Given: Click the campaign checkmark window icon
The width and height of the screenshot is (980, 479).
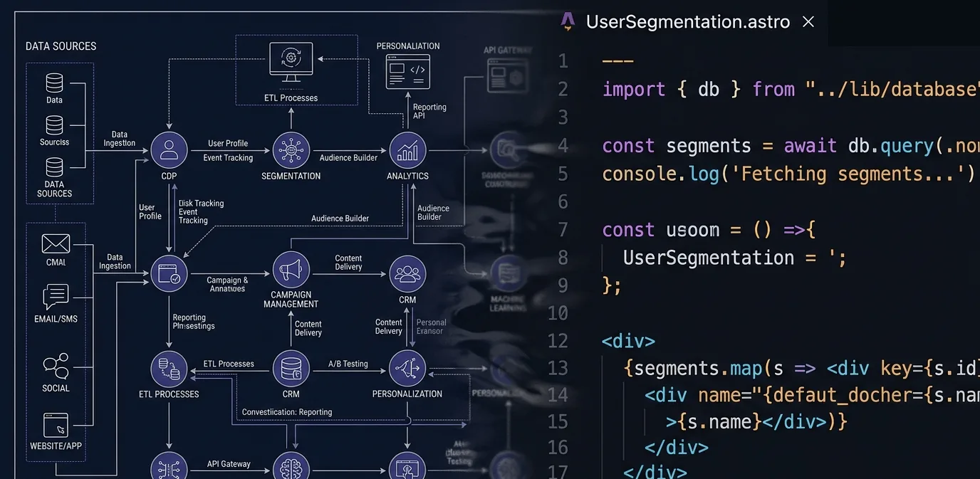Looking at the screenshot, I should [x=170, y=273].
